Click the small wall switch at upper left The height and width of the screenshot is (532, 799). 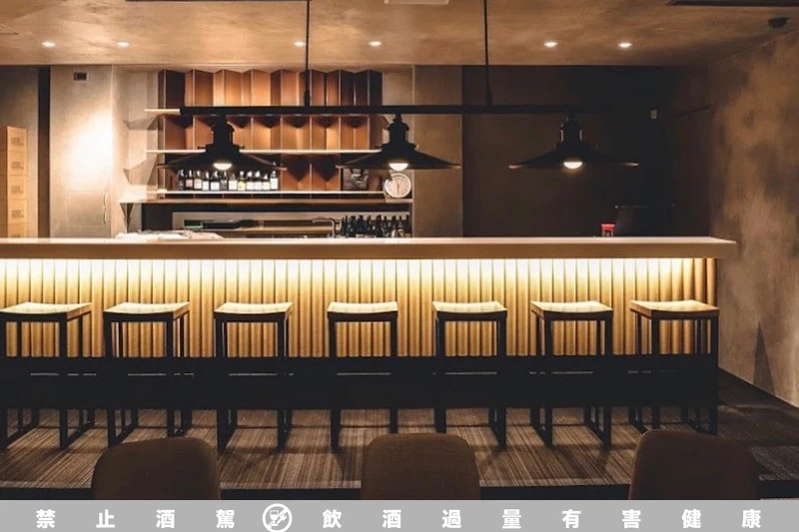click(x=80, y=76)
